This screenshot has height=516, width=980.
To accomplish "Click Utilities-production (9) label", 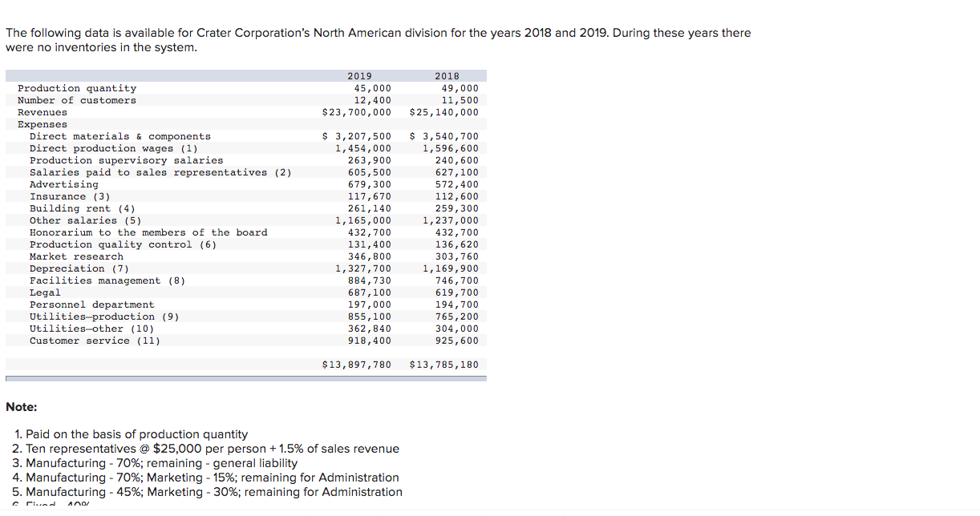I will click(104, 316).
